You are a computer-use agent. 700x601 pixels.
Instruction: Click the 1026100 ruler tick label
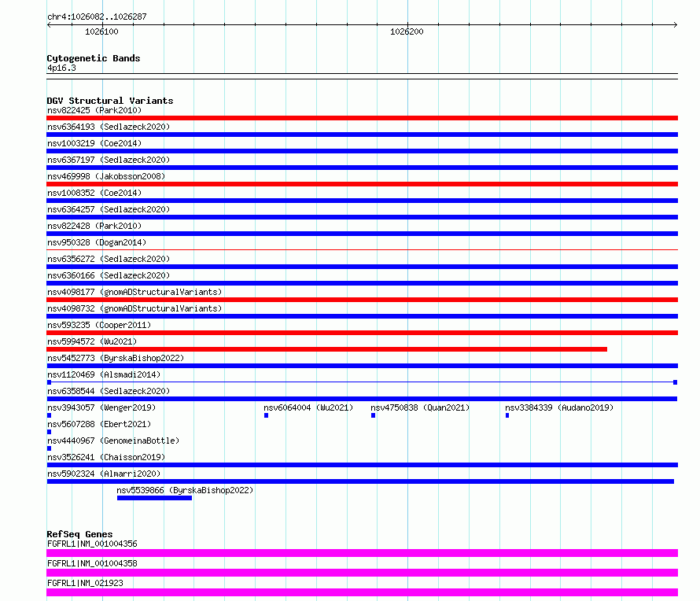click(x=101, y=31)
